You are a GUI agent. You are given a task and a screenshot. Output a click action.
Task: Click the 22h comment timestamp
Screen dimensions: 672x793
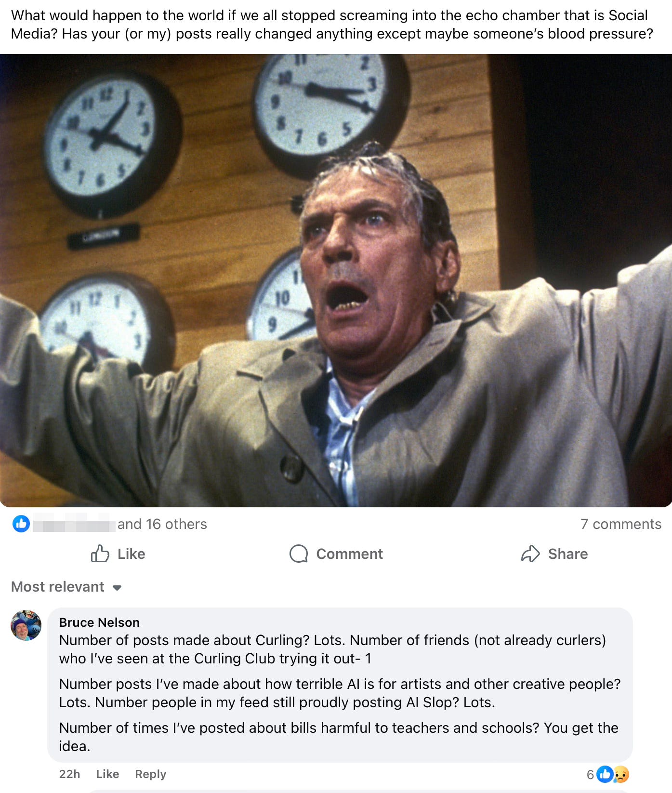tap(69, 774)
